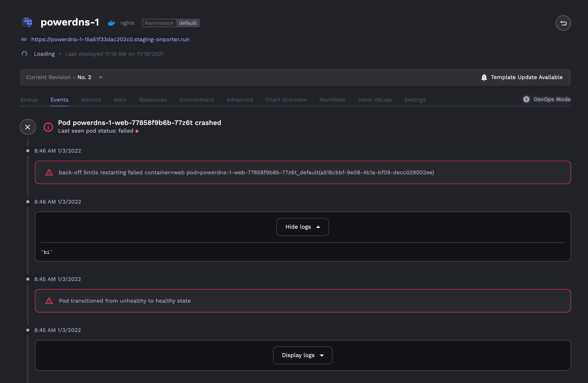Click the red info icon beside pod crashed
Screen dimensions: 588x383
click(48, 127)
